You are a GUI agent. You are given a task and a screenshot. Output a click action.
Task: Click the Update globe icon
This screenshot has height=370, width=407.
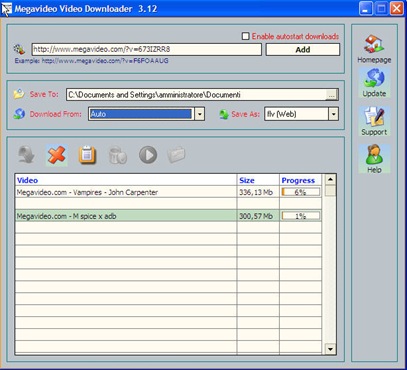point(374,78)
